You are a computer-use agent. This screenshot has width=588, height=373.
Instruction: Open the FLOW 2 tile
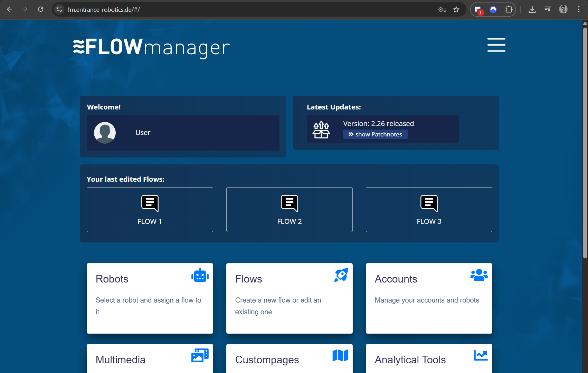tap(289, 210)
